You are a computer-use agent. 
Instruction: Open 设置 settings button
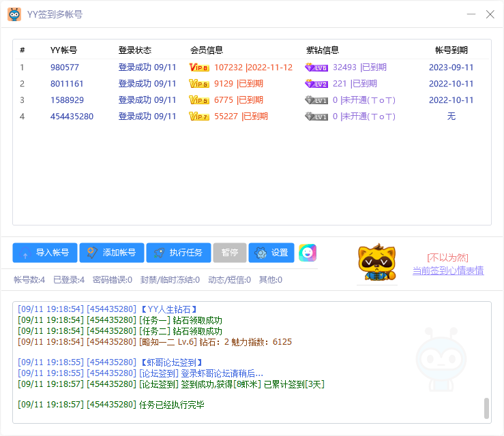271,253
